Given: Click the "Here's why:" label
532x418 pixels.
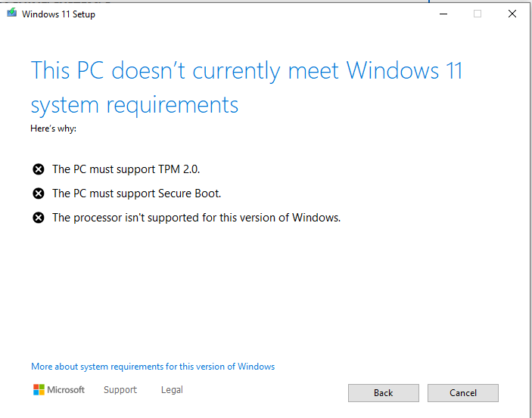Looking at the screenshot, I should [53, 128].
